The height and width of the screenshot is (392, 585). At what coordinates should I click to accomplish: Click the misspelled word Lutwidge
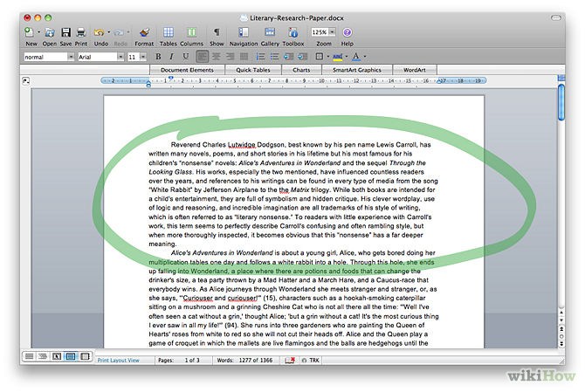point(241,145)
